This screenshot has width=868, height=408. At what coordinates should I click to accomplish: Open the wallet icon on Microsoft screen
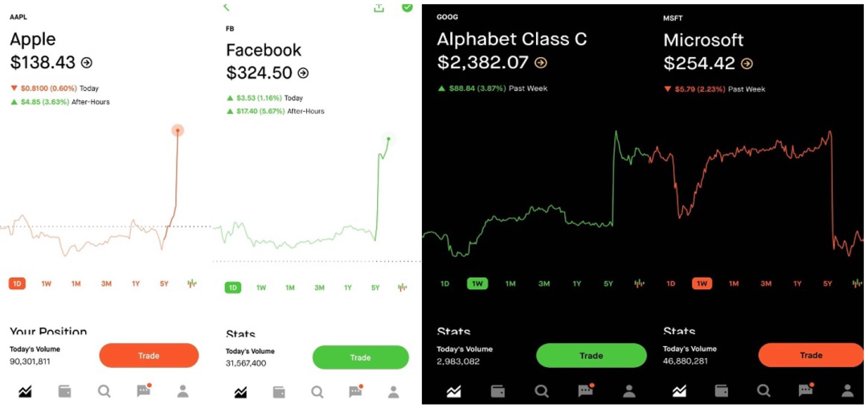(721, 391)
